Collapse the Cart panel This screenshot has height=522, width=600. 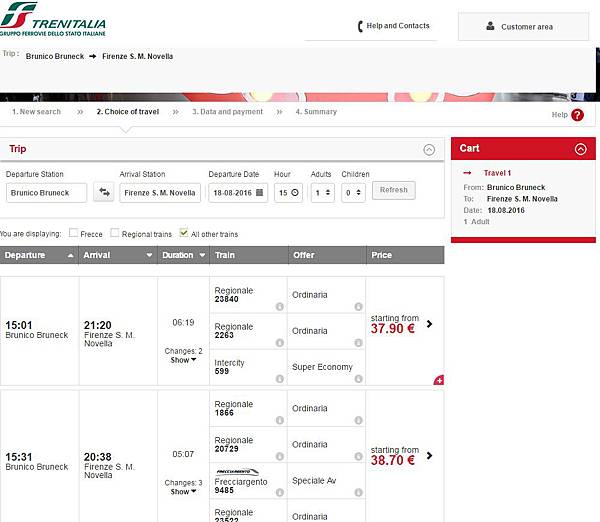coord(580,149)
